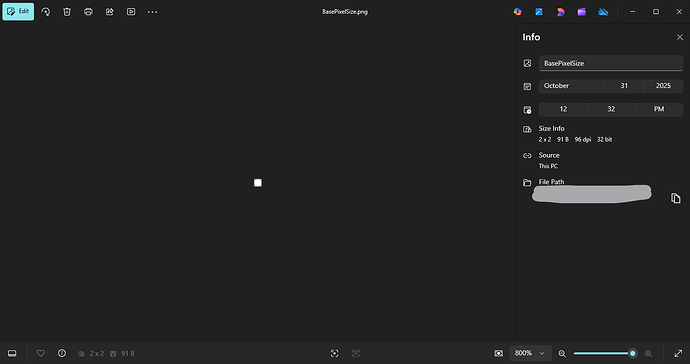Zoom in with the plus magnifier icon

[x=648, y=353]
